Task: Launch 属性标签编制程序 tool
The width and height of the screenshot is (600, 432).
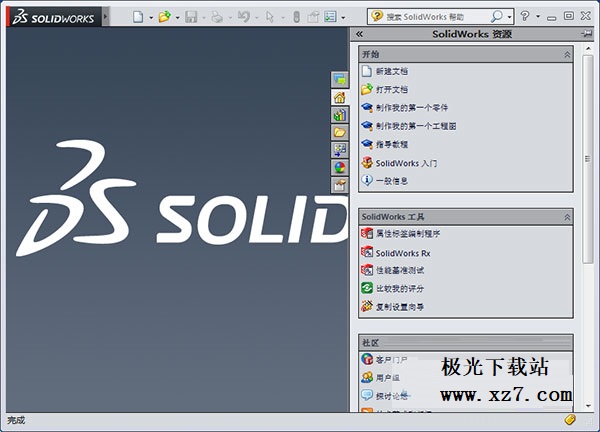Action: pos(408,233)
